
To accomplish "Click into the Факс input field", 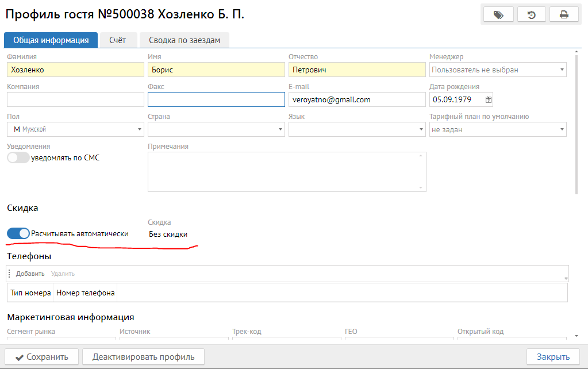I will [216, 99].
